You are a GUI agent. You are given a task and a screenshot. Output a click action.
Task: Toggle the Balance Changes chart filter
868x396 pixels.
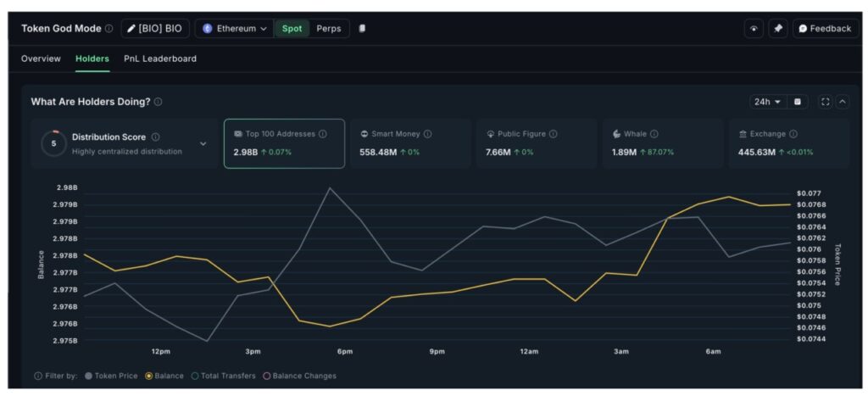coord(299,376)
